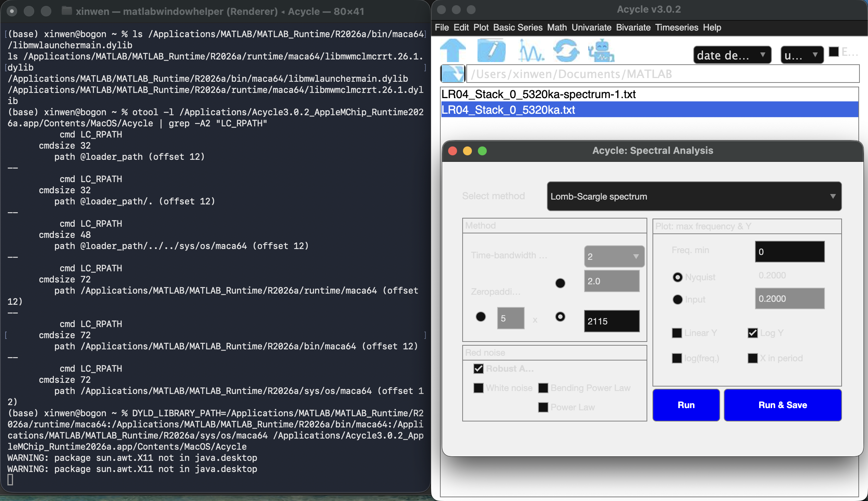Image resolution: width=868 pixels, height=501 pixels.
Task: Open the Timeseries menu
Action: click(x=677, y=28)
